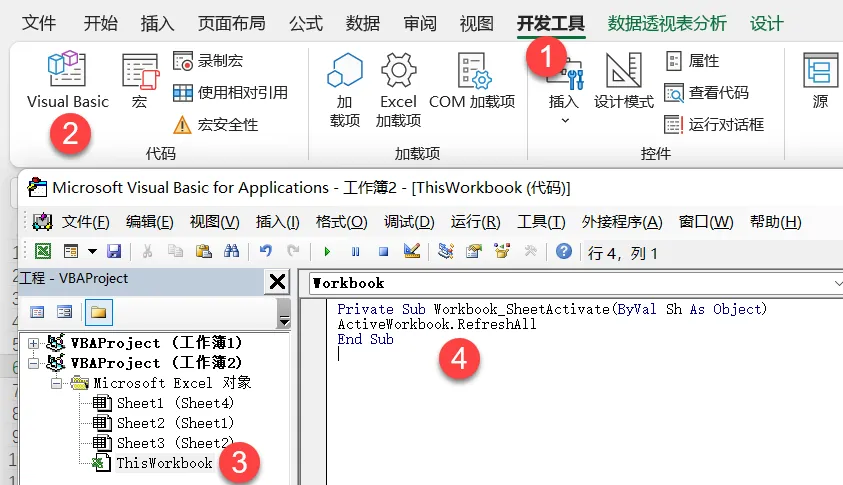Open VBA 运行(R) menu
The width and height of the screenshot is (843, 485).
pos(475,222)
